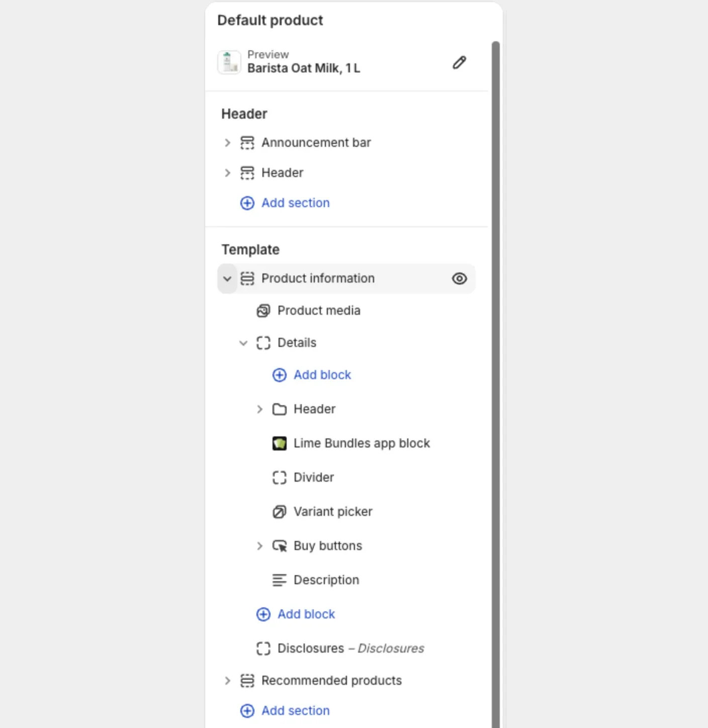Viewport: 708px width, 728px height.
Task: Click Add section under the Template group
Action: coord(295,711)
